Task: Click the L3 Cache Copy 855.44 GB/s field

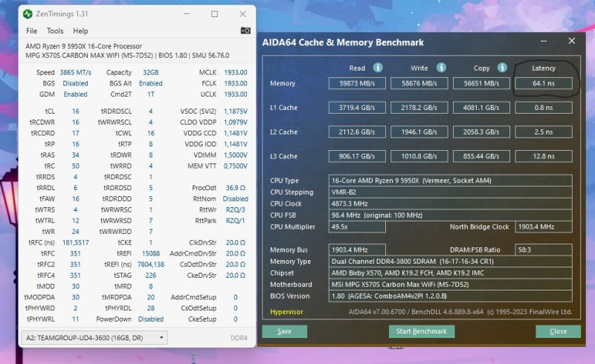Action: click(x=481, y=156)
